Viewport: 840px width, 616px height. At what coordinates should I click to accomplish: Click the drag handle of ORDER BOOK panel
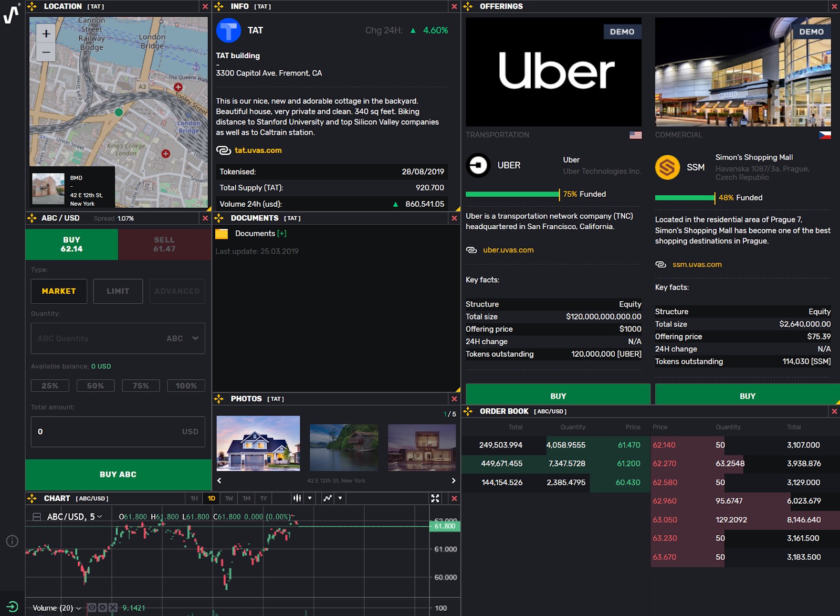click(468, 411)
